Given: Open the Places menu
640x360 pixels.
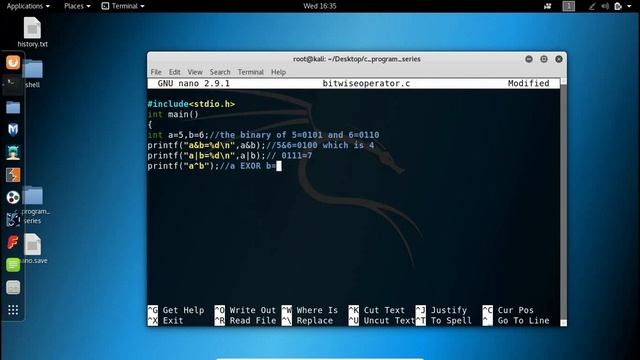Looking at the screenshot, I should tap(77, 6).
